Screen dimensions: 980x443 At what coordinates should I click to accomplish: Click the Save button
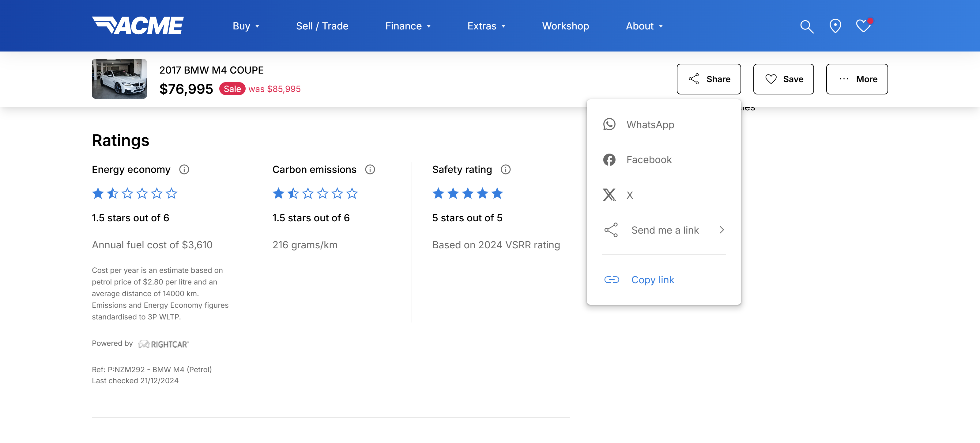783,79
